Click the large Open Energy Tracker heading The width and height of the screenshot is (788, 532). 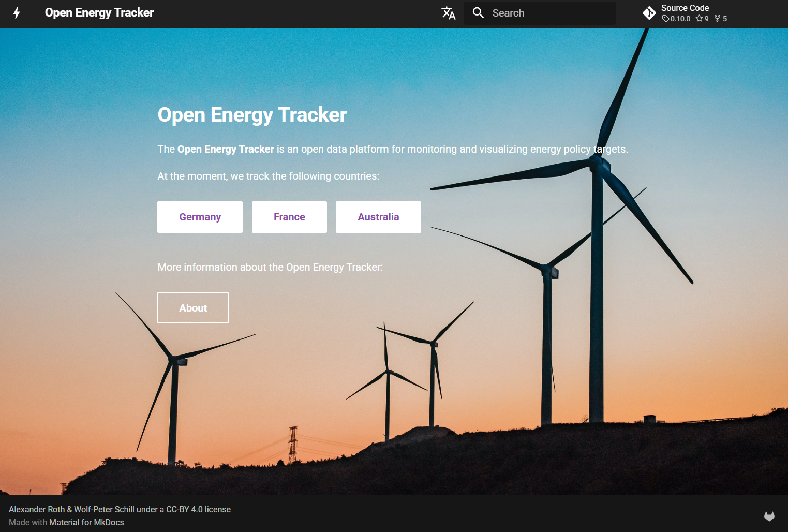pyautogui.click(x=252, y=114)
